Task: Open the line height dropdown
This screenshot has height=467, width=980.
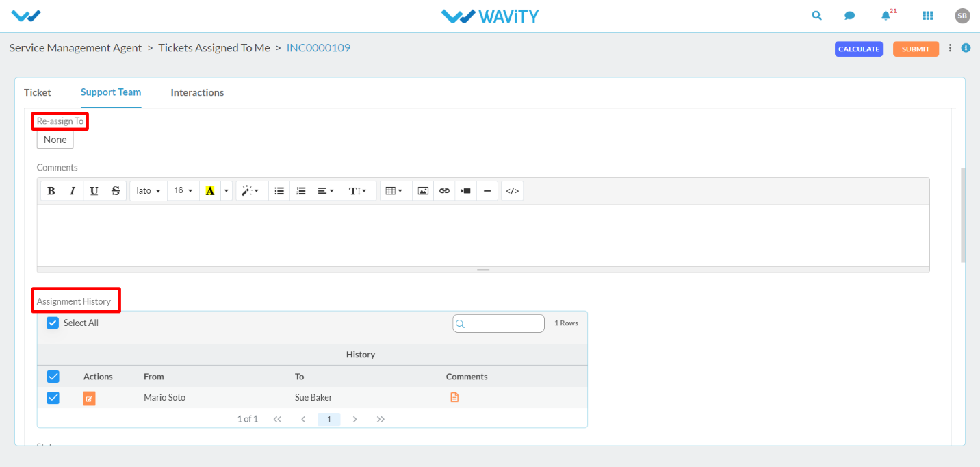Action: [x=359, y=191]
